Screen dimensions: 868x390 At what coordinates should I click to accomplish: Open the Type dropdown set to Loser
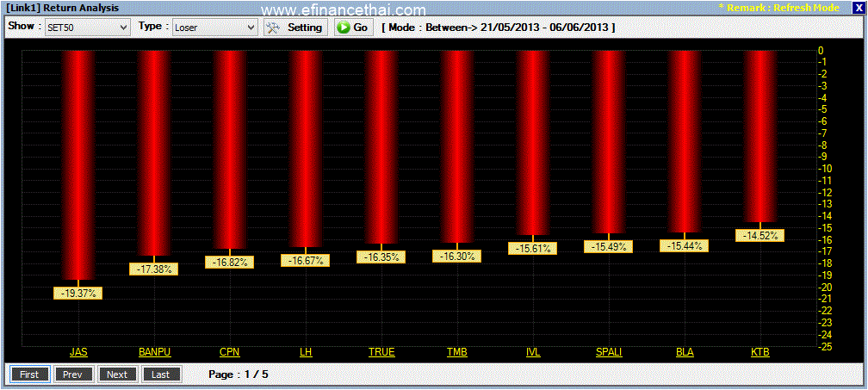[x=214, y=27]
